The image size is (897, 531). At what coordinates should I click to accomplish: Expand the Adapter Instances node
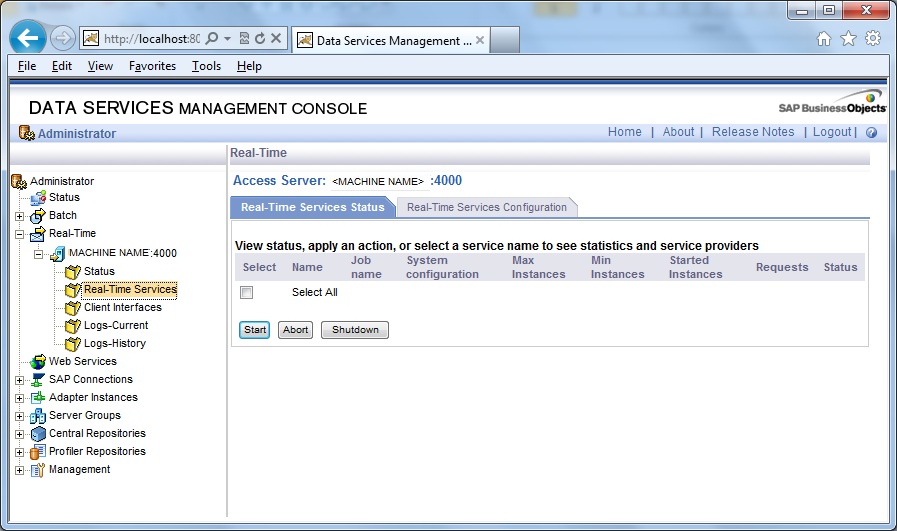point(19,398)
